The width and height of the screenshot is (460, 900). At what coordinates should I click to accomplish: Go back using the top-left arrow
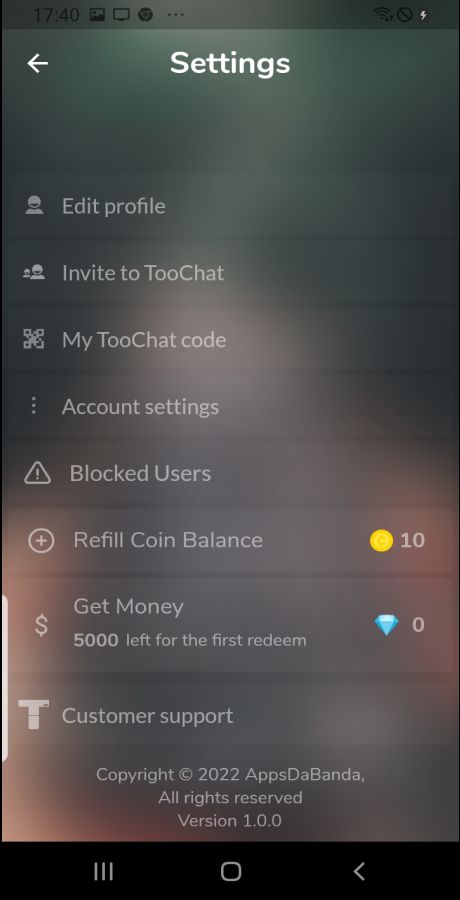click(x=37, y=63)
